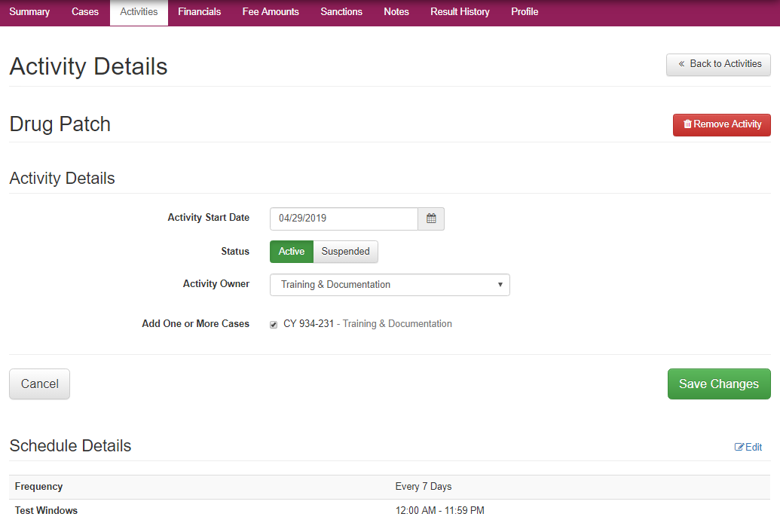The image size is (780, 532).
Task: Go to the Financials tab
Action: pyautogui.click(x=200, y=12)
